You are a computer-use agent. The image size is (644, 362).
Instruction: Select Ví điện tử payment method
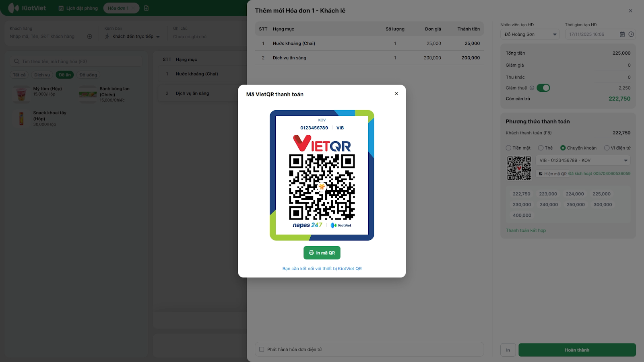[x=617, y=148]
